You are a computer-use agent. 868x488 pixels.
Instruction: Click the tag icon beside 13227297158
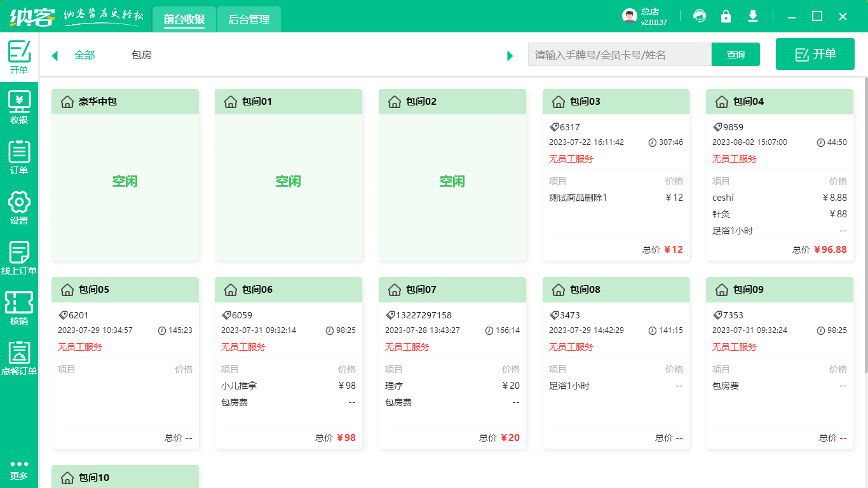click(x=390, y=315)
